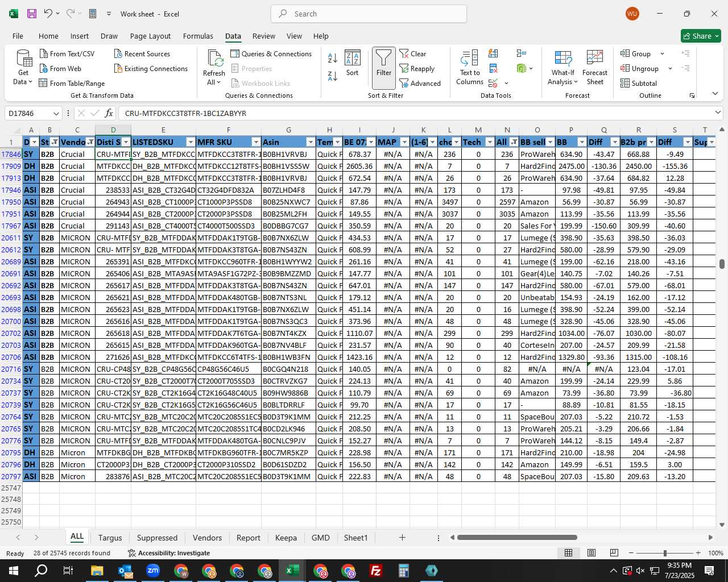Click the Get Data database icon

click(x=24, y=59)
